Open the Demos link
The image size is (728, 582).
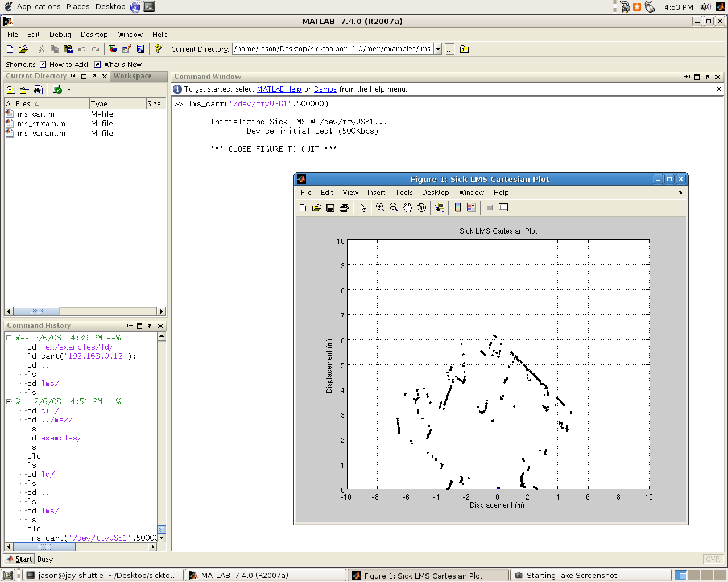(x=325, y=89)
